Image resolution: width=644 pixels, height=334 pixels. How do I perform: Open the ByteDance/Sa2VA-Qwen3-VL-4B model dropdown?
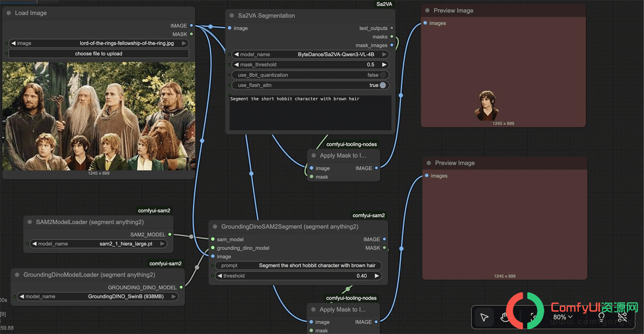310,55
